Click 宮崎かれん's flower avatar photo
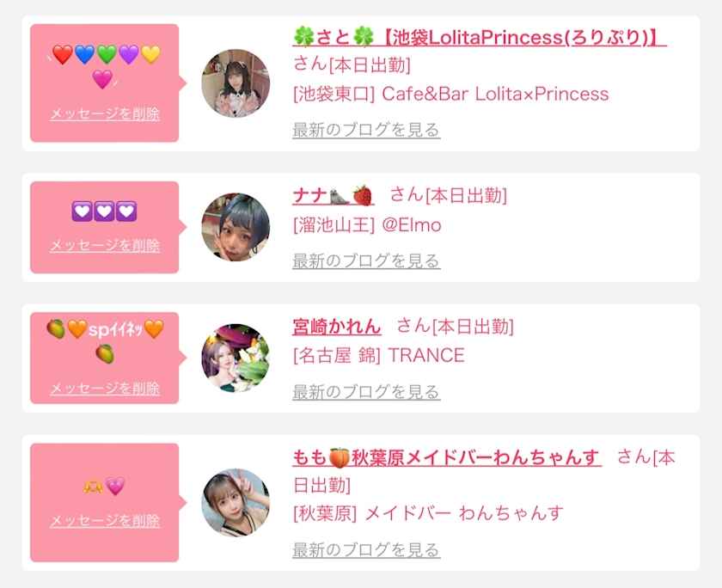This screenshot has height=588, width=722. tap(236, 358)
